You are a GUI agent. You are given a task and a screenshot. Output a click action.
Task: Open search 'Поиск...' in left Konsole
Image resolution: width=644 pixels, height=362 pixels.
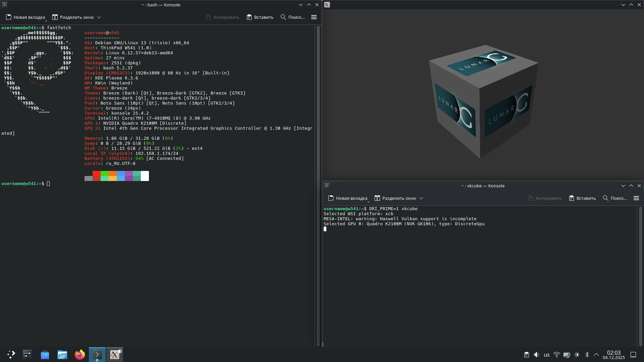click(292, 17)
